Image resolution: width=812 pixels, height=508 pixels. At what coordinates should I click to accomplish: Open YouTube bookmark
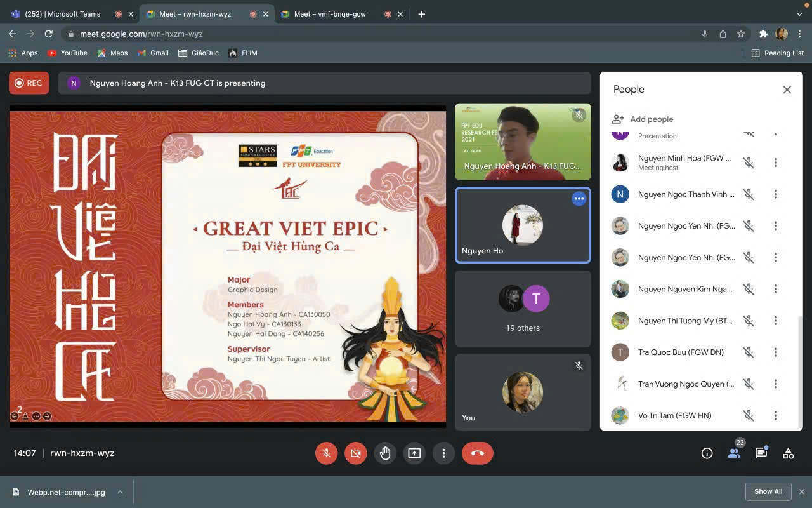click(x=67, y=53)
